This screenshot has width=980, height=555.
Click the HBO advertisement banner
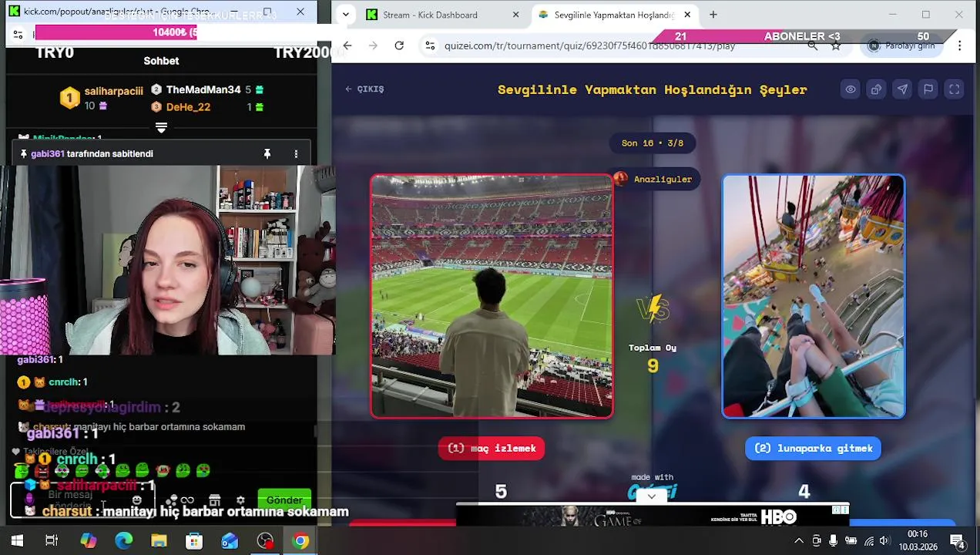pyautogui.click(x=653, y=516)
